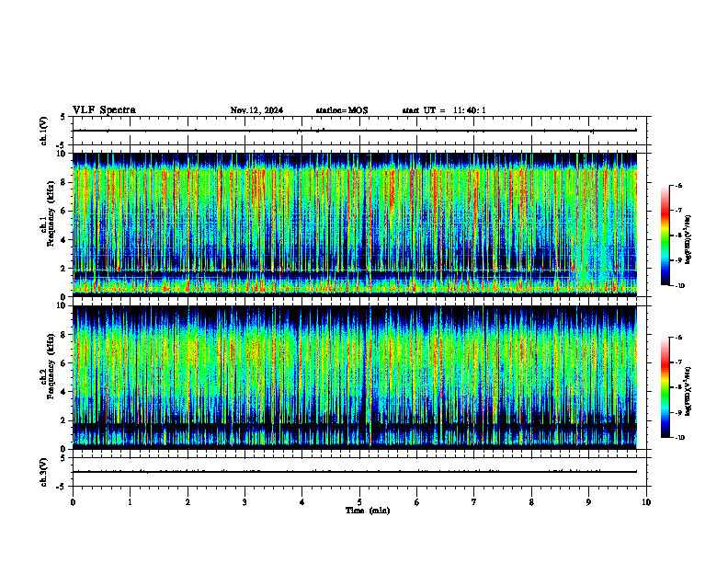This screenshot has width=728, height=563.
Task: Click the time axis tick label '10'
Action: tap(646, 502)
